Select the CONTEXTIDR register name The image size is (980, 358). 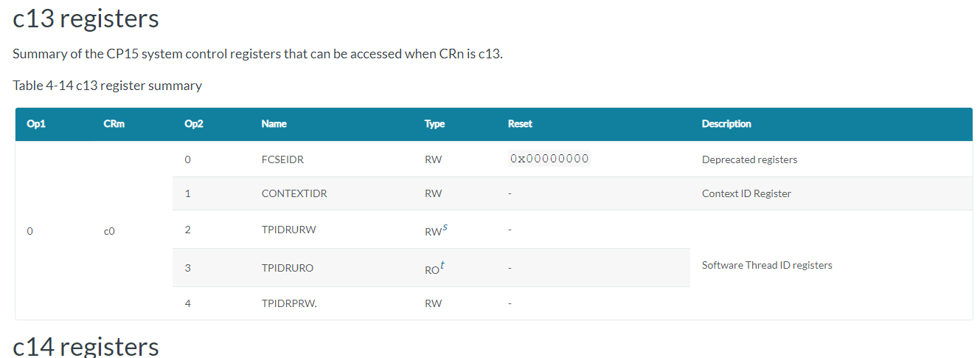pos(294,193)
